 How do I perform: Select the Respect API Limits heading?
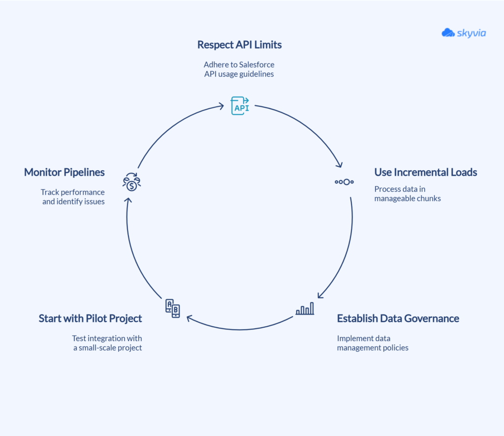[240, 45]
